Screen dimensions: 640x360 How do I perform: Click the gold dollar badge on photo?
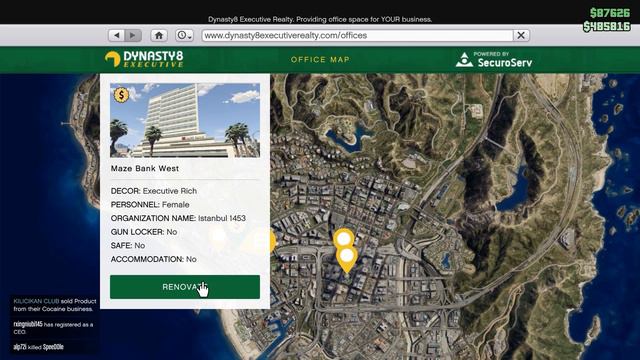[121, 95]
